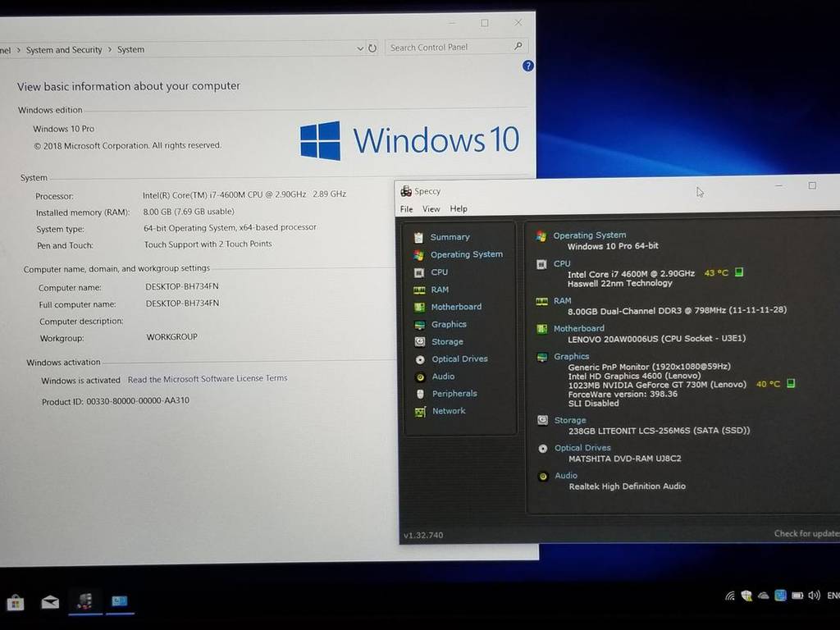
Task: Click LENOVO 20AW0006US motherboard entry
Action: [x=656, y=339]
